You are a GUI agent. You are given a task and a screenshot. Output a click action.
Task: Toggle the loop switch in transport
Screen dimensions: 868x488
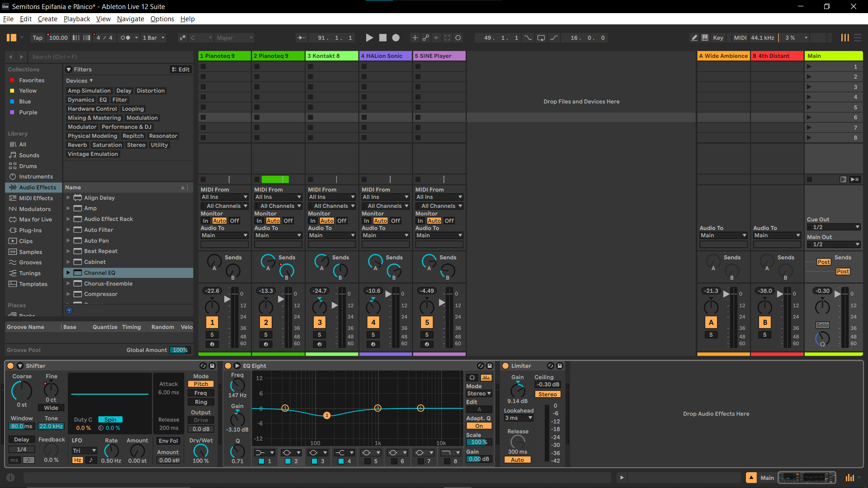[x=541, y=38]
